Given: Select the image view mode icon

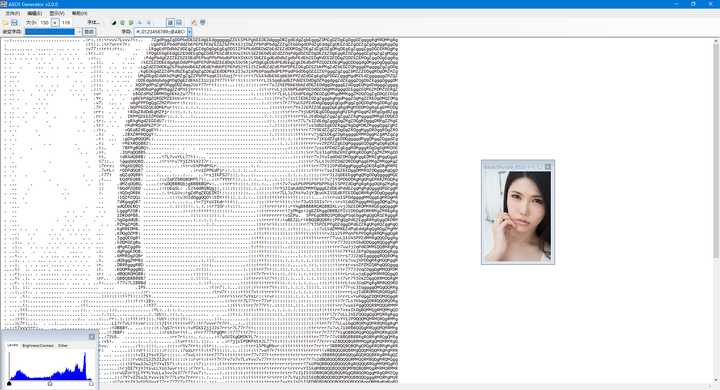Looking at the screenshot, I should pyautogui.click(x=179, y=23).
